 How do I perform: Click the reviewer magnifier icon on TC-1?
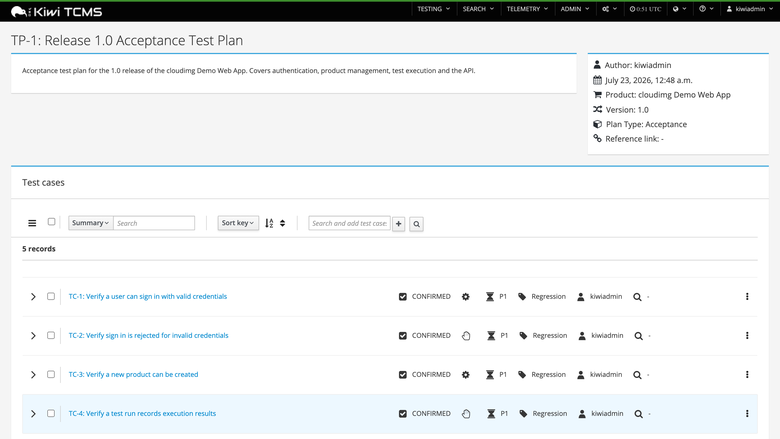pos(637,297)
